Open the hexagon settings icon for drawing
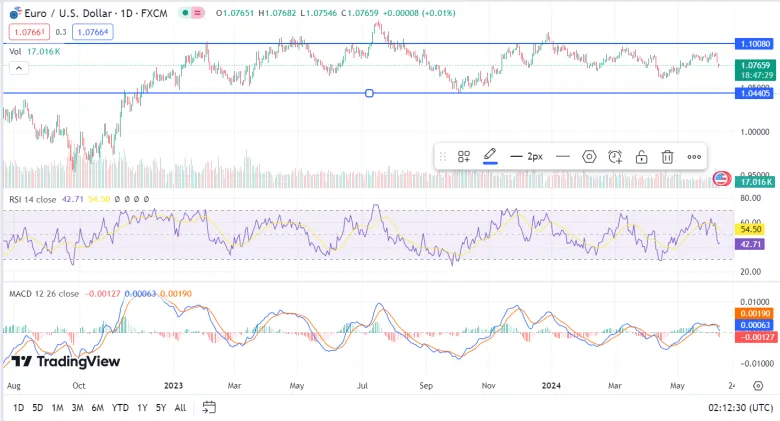The width and height of the screenshot is (780, 421). click(589, 157)
